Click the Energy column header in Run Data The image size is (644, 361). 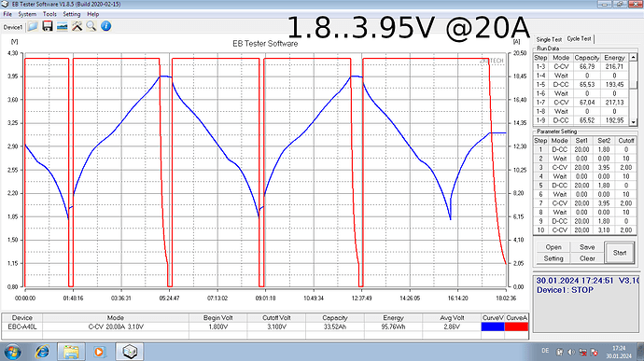614,58
